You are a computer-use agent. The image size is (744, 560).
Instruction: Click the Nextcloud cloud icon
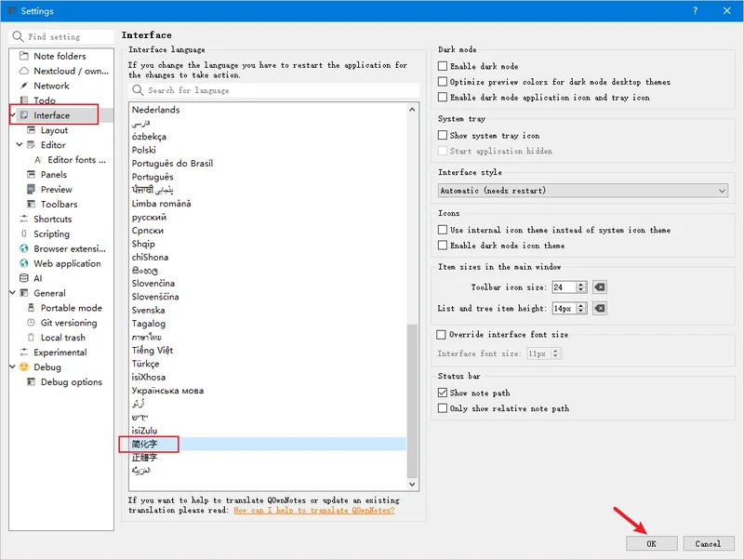click(x=24, y=71)
